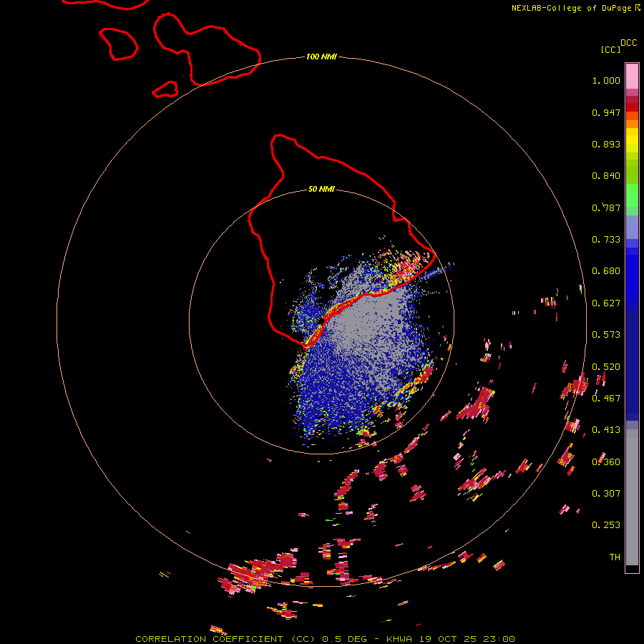The image size is (644, 644).
Task: Click the 0.253 scale value
Action: [606, 525]
